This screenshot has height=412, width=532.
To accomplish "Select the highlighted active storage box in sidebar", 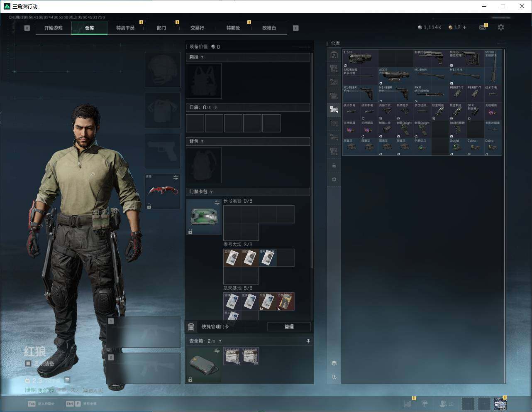I will point(334,110).
